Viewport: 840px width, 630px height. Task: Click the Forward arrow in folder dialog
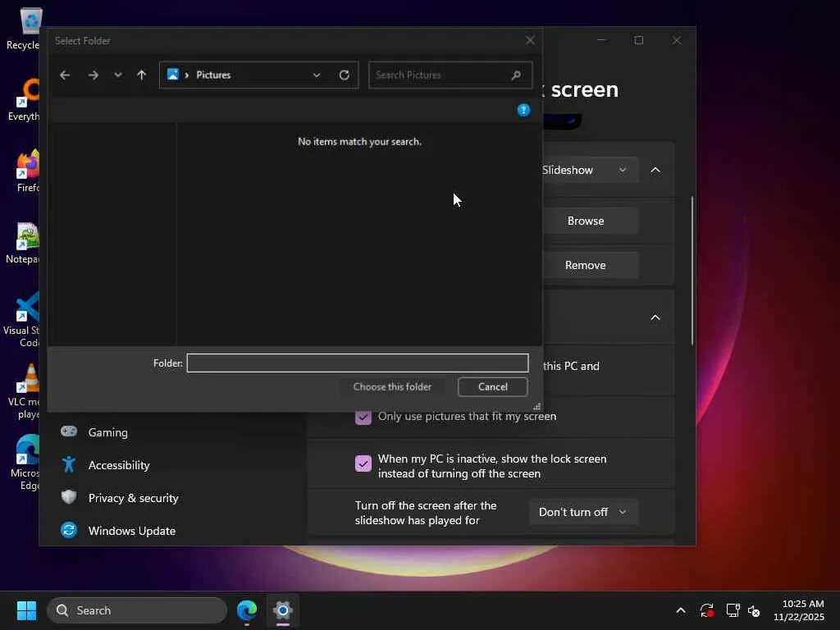(93, 75)
